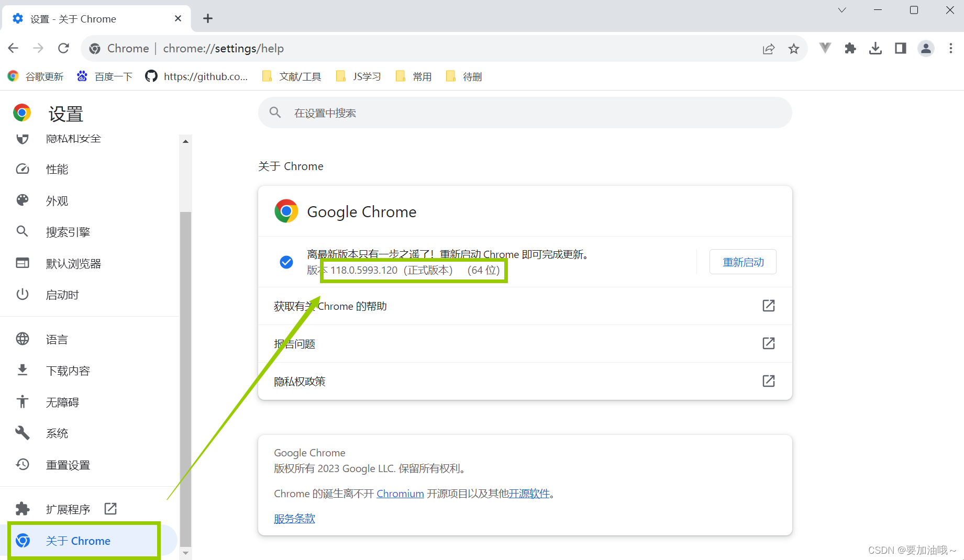Open the Downloads icon in toolbar

tap(875, 48)
